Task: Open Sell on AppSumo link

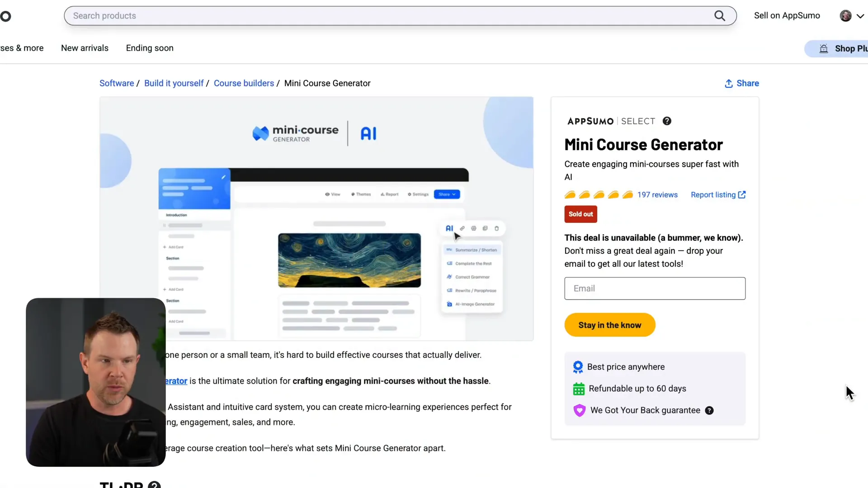Action: (x=787, y=16)
